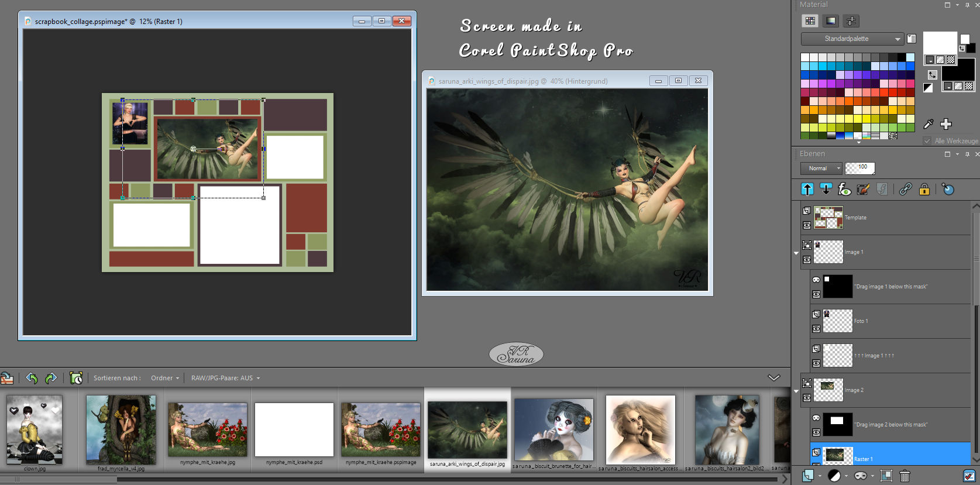Hide the '↑↑↑ Image 1 ↑↑↑' layer
Image resolution: width=980 pixels, height=485 pixels.
[816, 363]
